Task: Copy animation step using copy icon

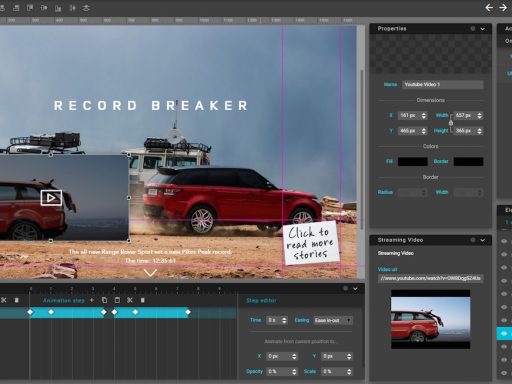Action: (x=104, y=300)
